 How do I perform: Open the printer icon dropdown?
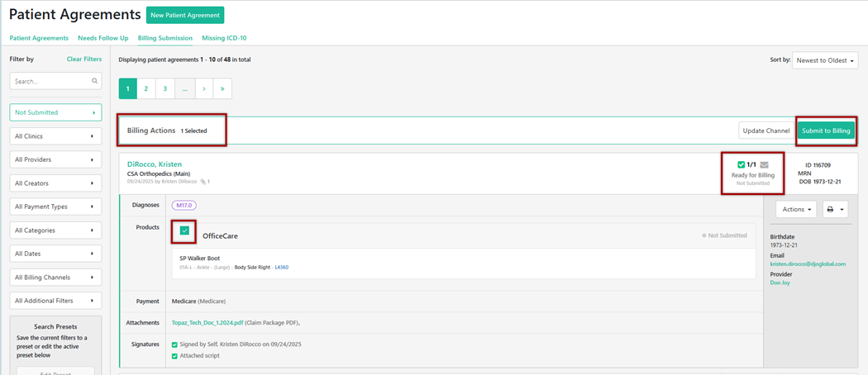click(x=835, y=210)
